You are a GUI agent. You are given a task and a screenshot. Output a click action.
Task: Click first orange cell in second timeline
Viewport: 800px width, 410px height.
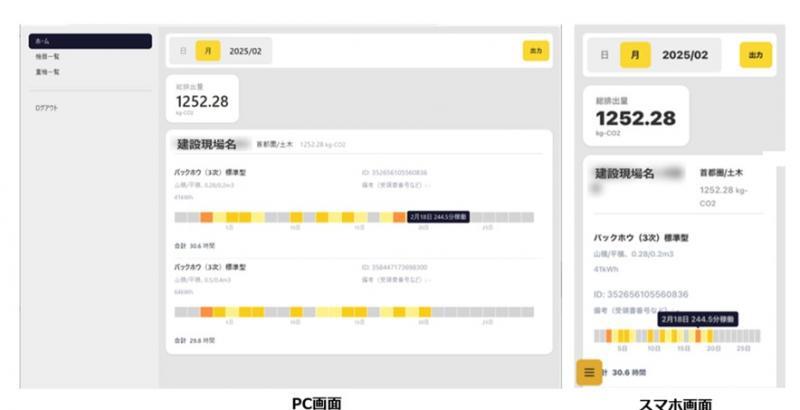[x=206, y=311]
